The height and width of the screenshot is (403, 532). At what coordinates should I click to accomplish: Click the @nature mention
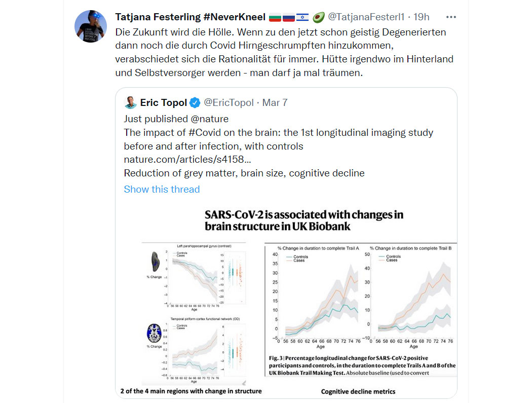[x=209, y=119]
